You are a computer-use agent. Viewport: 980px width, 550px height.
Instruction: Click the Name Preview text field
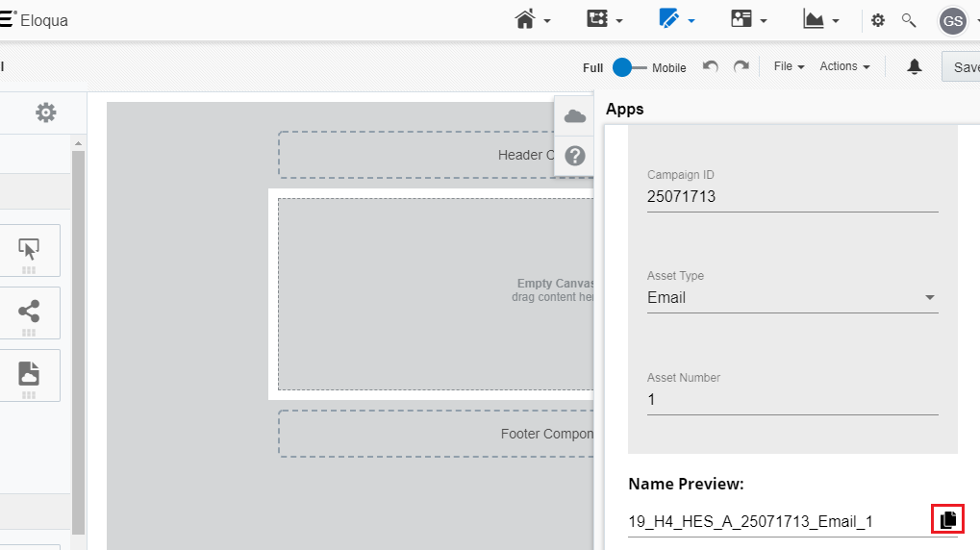(x=777, y=522)
